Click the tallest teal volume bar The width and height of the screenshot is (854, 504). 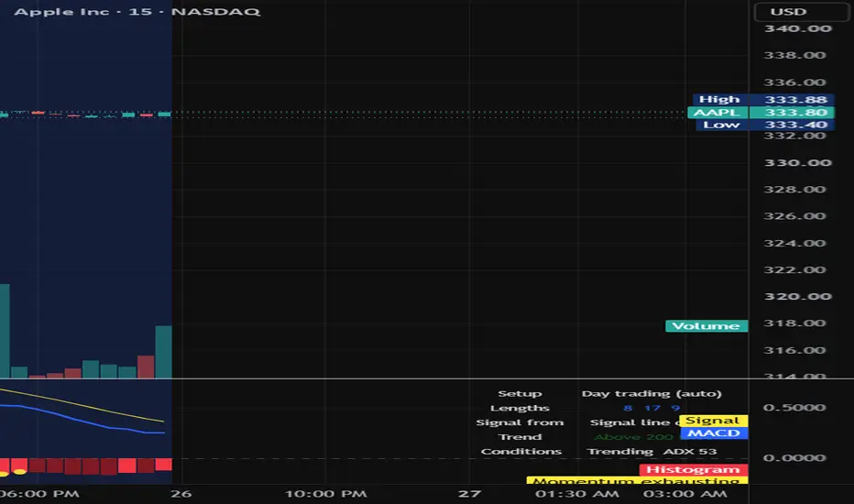5,331
